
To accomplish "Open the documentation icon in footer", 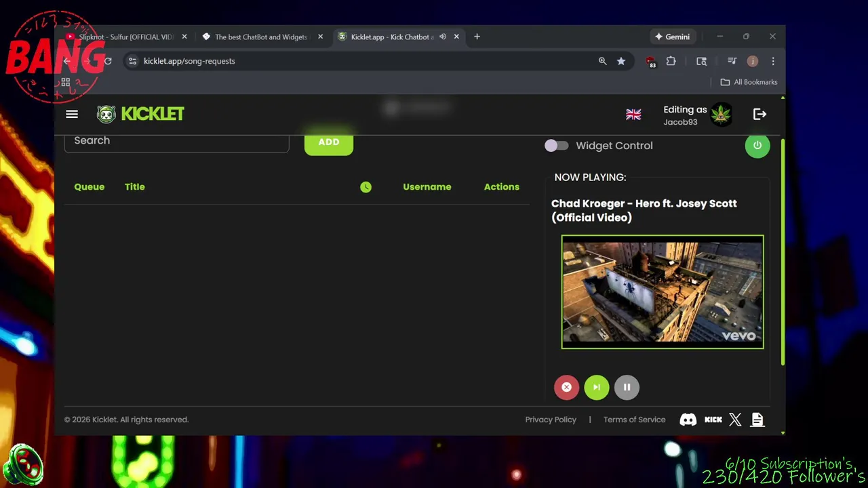I will tap(757, 420).
